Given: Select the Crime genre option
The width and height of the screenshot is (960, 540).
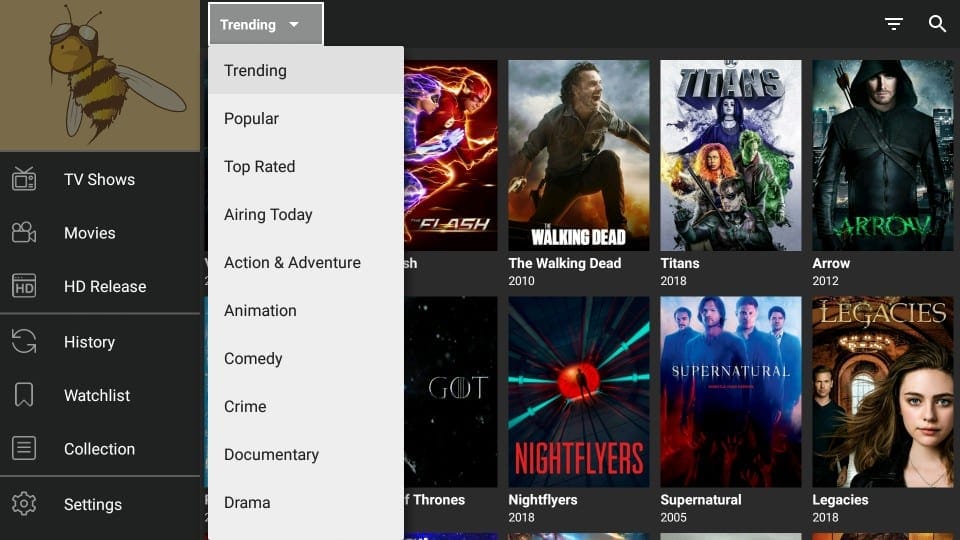Looking at the screenshot, I should tap(306, 406).
